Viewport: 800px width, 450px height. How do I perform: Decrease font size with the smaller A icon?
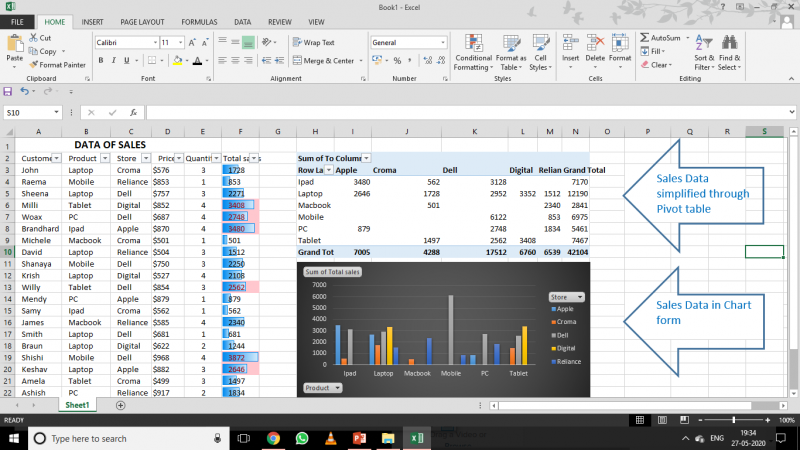point(205,43)
